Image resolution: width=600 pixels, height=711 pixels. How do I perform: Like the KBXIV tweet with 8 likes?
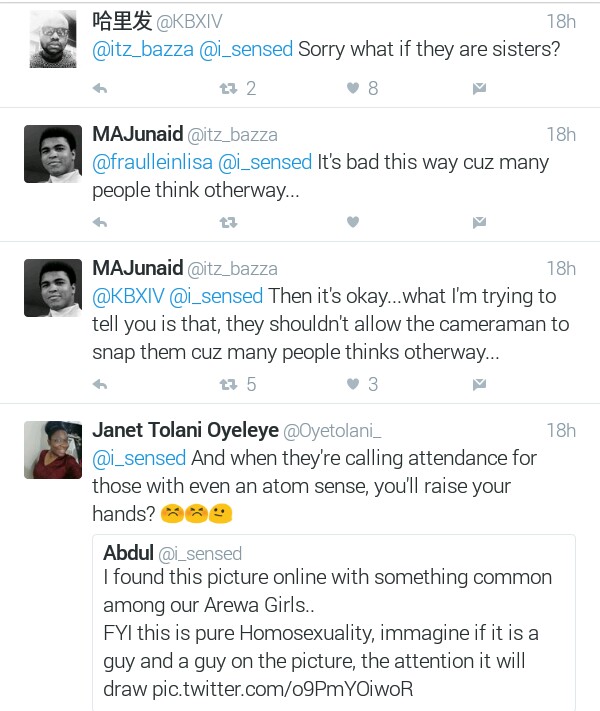coord(353,89)
